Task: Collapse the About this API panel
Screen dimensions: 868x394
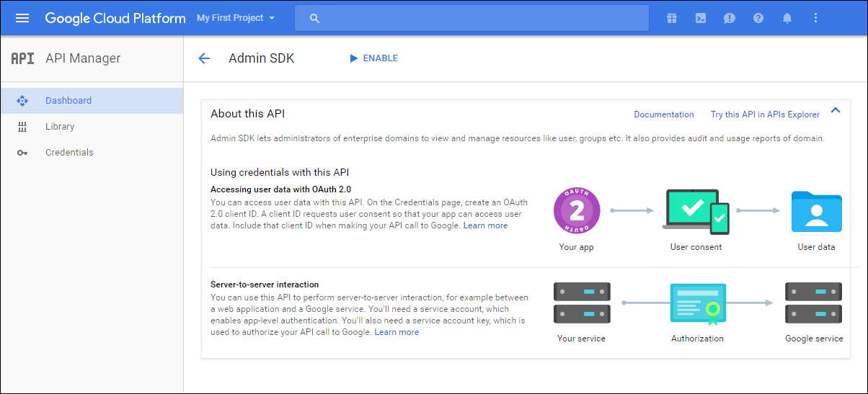Action: coord(836,110)
